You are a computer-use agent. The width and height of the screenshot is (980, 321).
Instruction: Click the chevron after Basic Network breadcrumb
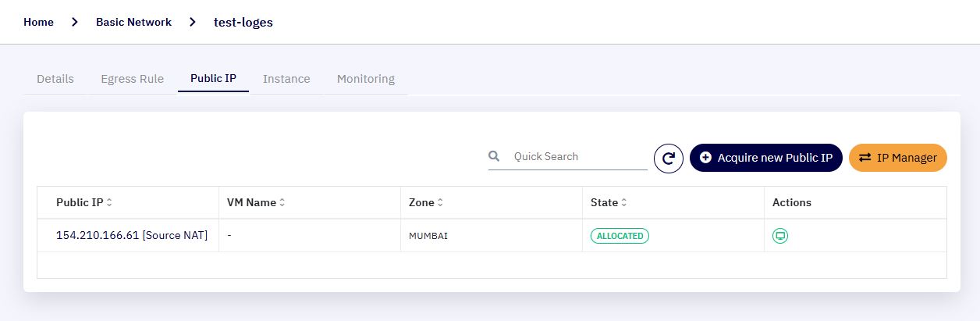coord(193,22)
